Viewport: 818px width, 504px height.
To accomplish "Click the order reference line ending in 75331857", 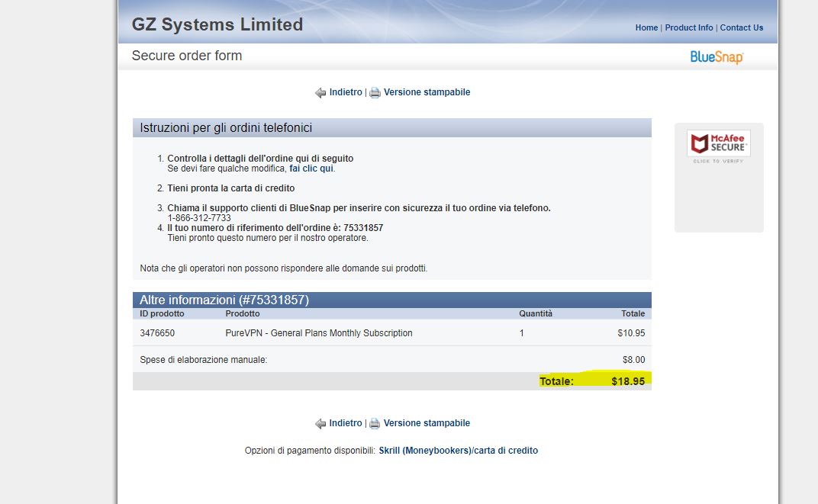I will tap(275, 228).
